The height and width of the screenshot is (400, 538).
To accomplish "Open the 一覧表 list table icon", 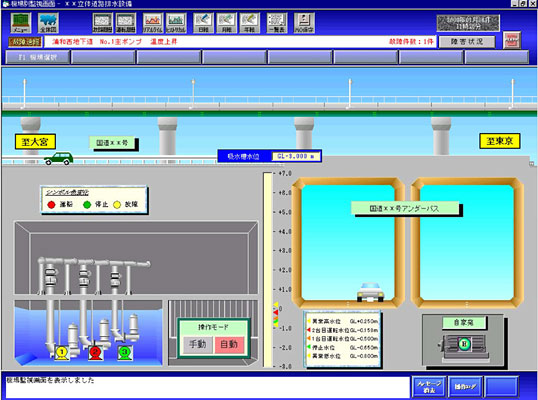I will coord(277,23).
